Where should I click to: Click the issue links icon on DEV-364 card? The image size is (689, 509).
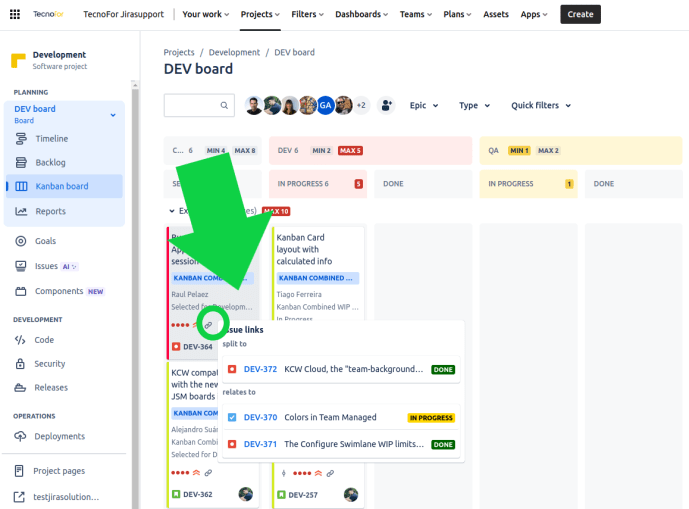click(x=209, y=325)
